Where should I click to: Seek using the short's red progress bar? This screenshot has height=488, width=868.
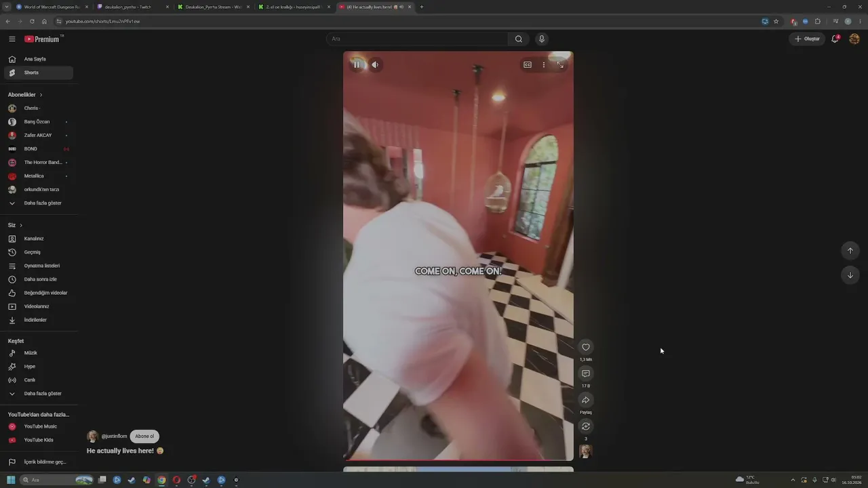tap(458, 460)
